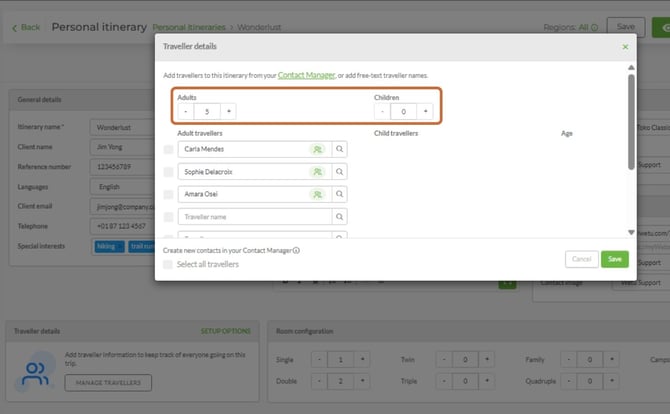Click the empty Traveller name input field
670x414 pixels.
coord(255,217)
